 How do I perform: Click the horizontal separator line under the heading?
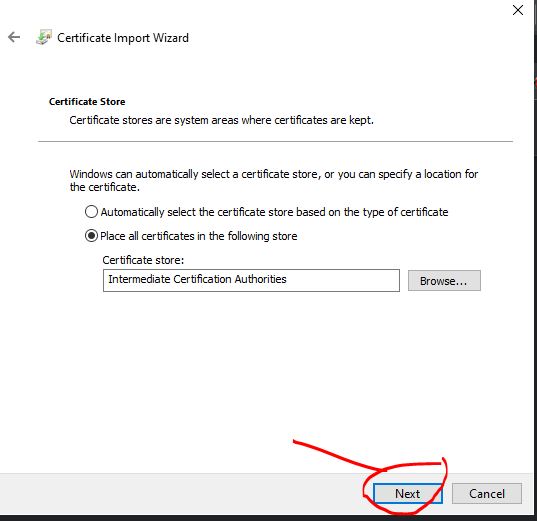tap(275, 141)
